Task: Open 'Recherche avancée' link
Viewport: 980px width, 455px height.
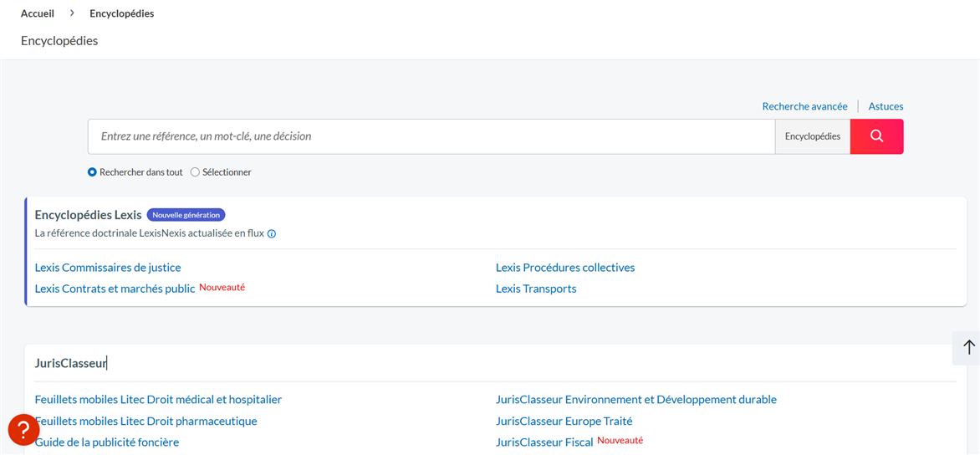Action: 804,106
